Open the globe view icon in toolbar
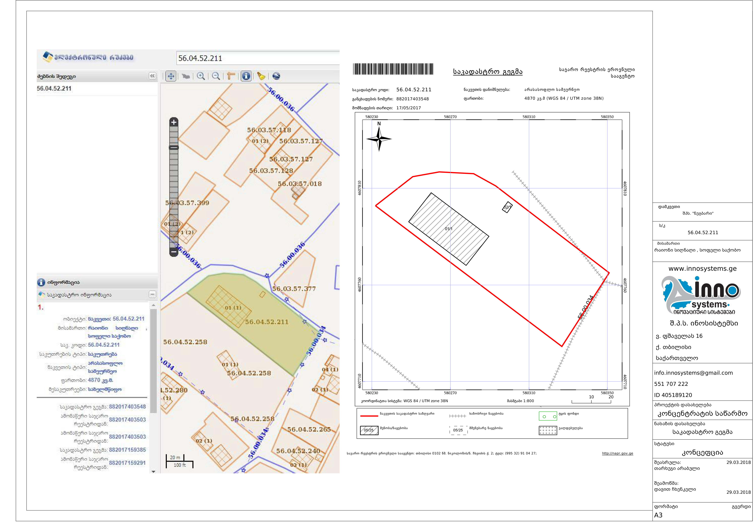Screen dimensions: 756x532 click(x=276, y=76)
